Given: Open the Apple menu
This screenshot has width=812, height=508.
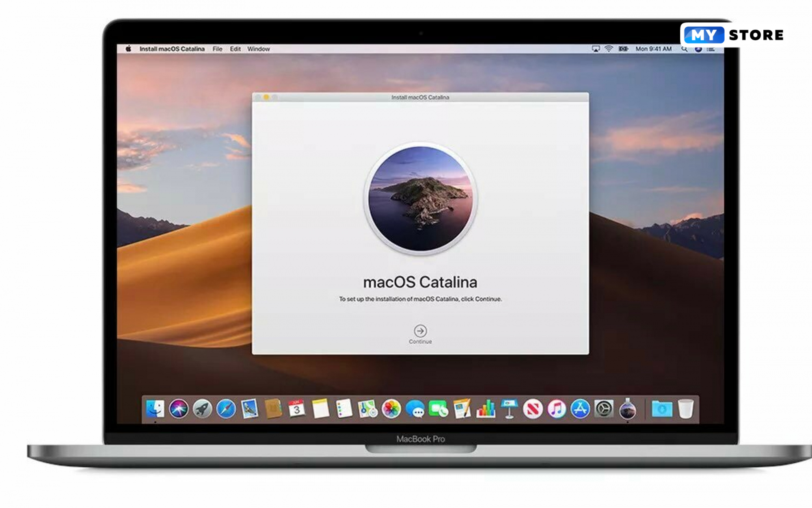Looking at the screenshot, I should pos(128,49).
